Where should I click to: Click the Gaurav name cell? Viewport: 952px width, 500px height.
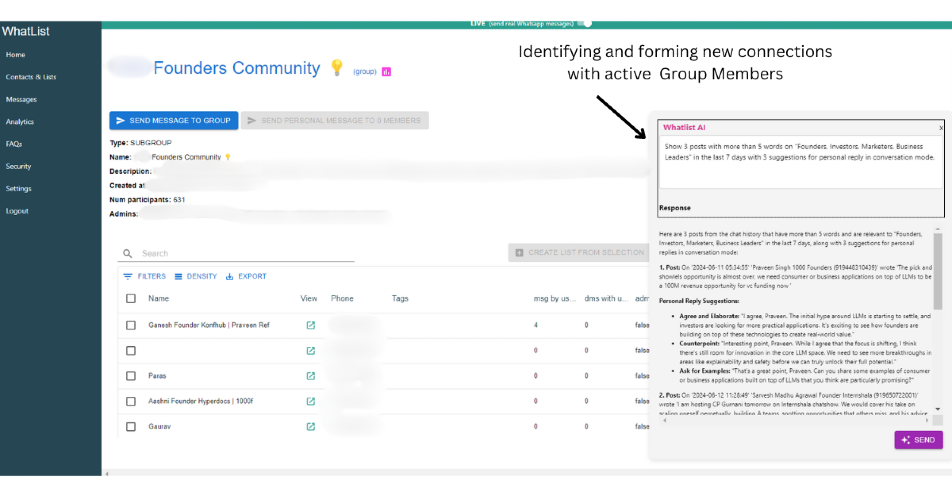(x=160, y=427)
